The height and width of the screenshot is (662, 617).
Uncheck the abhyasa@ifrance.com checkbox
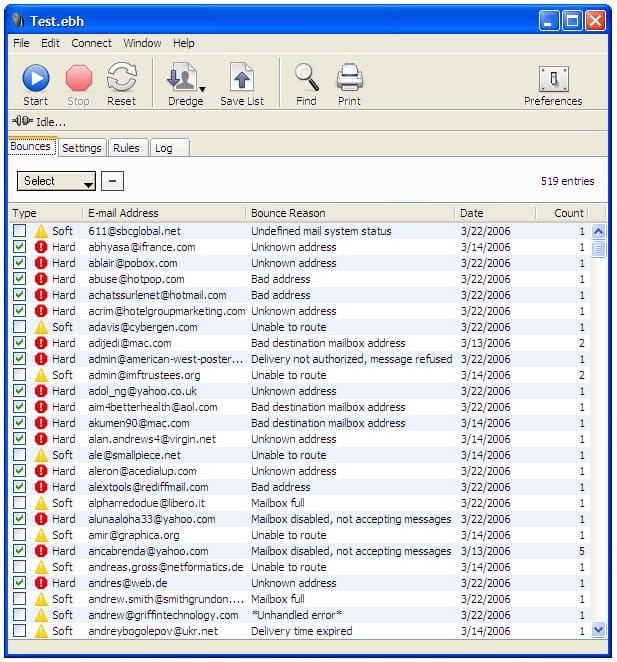point(20,247)
